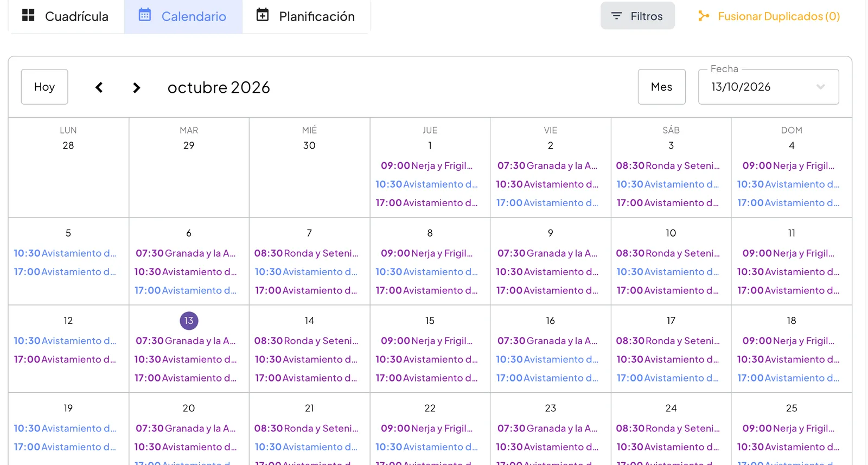
Task: Open 08:30 Ronda event on October 17
Action: (668, 341)
